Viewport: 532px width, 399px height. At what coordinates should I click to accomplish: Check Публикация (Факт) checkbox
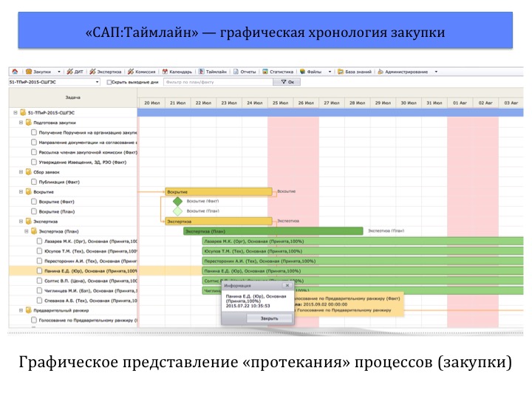pos(34,182)
